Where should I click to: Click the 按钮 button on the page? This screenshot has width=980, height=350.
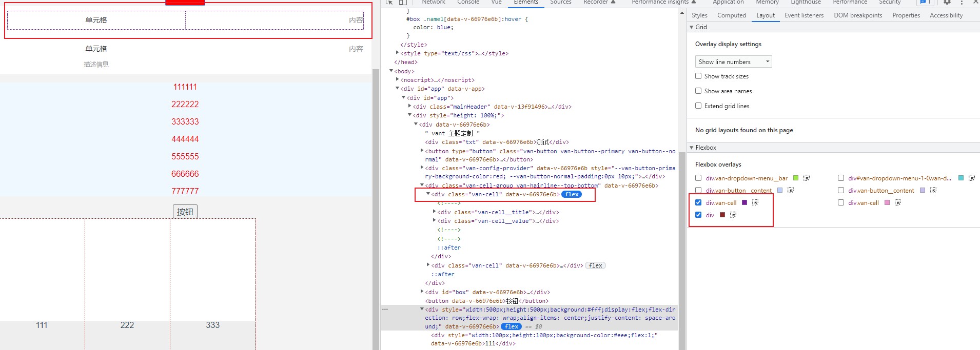pos(185,212)
